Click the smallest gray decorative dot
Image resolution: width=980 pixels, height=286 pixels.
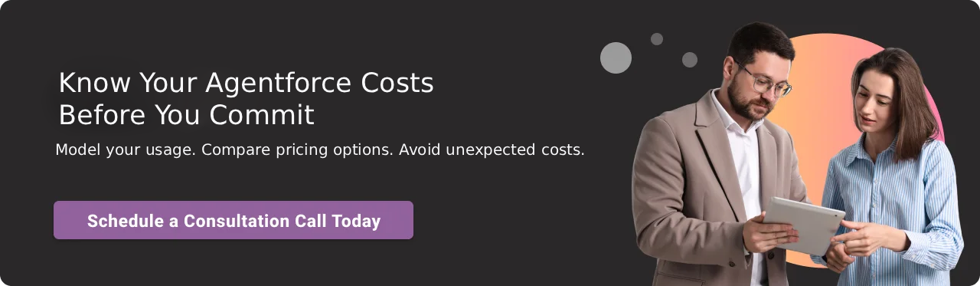coord(657,38)
